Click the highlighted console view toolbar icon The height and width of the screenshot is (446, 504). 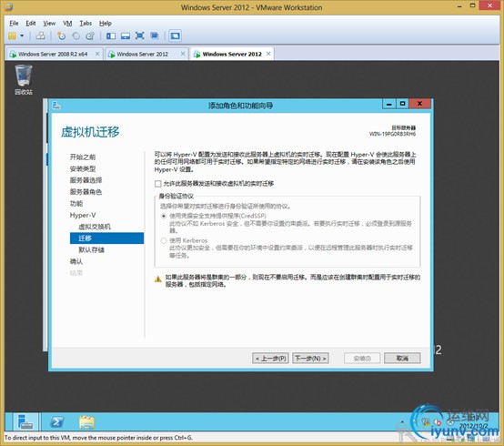(x=175, y=35)
